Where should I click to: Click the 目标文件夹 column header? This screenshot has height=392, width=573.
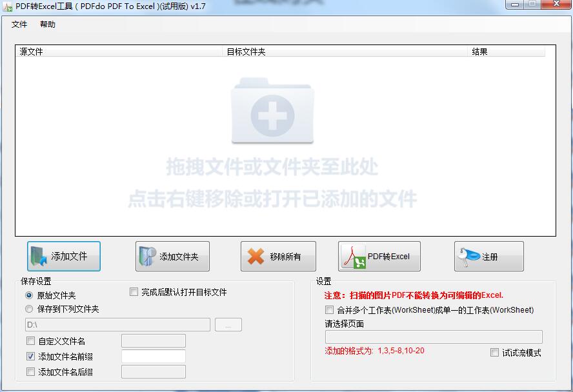click(345, 52)
